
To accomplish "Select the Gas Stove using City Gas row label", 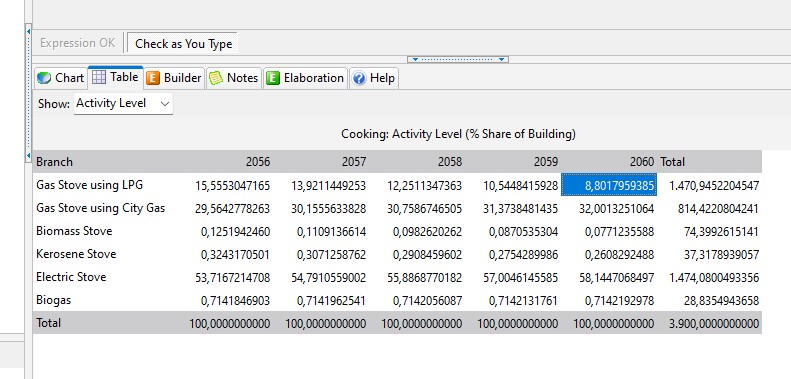I will (100, 208).
